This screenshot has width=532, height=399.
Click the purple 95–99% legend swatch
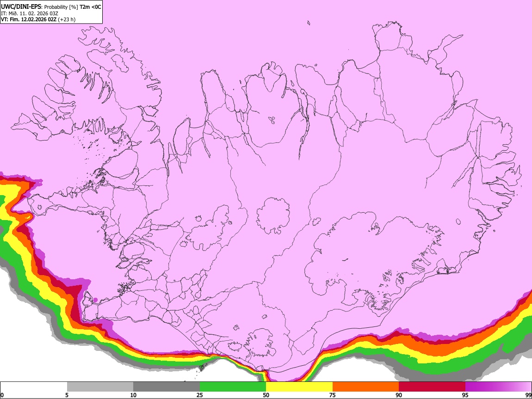coord(498,387)
